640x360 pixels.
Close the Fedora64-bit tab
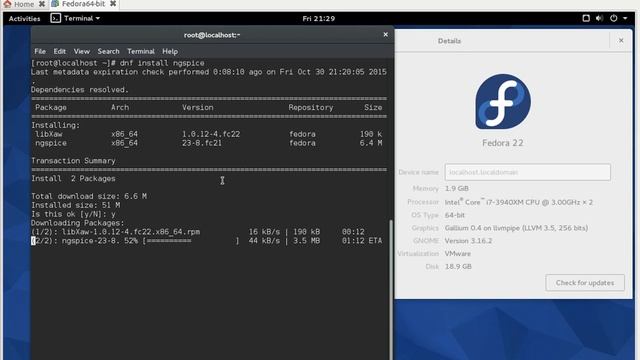(x=113, y=4)
